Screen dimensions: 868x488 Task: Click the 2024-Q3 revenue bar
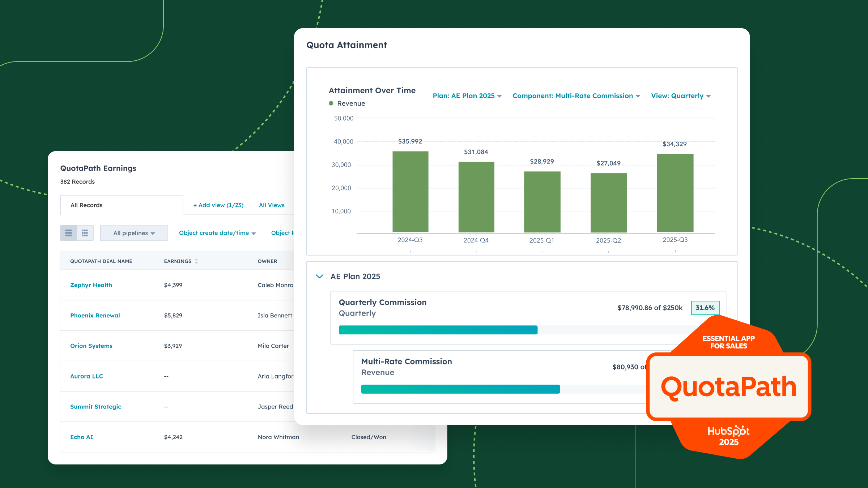(x=410, y=192)
